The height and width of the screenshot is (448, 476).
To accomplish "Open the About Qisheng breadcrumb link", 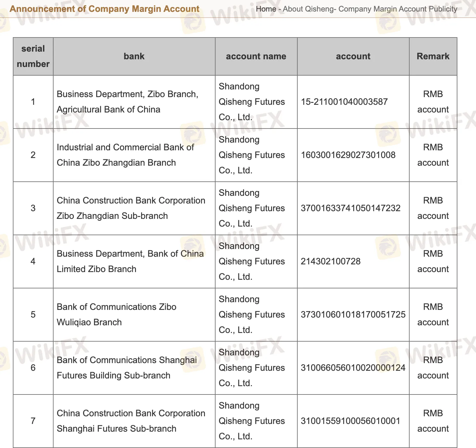I will (x=308, y=9).
